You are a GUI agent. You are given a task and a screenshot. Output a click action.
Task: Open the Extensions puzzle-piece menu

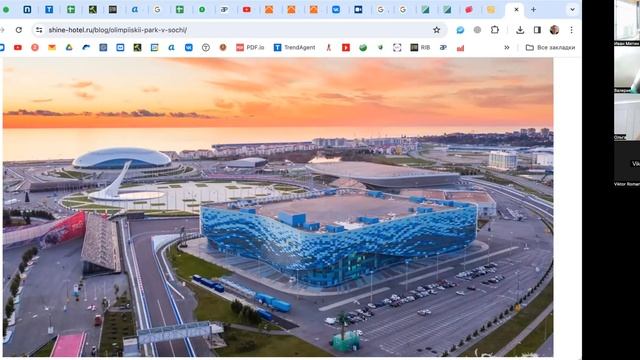click(495, 30)
